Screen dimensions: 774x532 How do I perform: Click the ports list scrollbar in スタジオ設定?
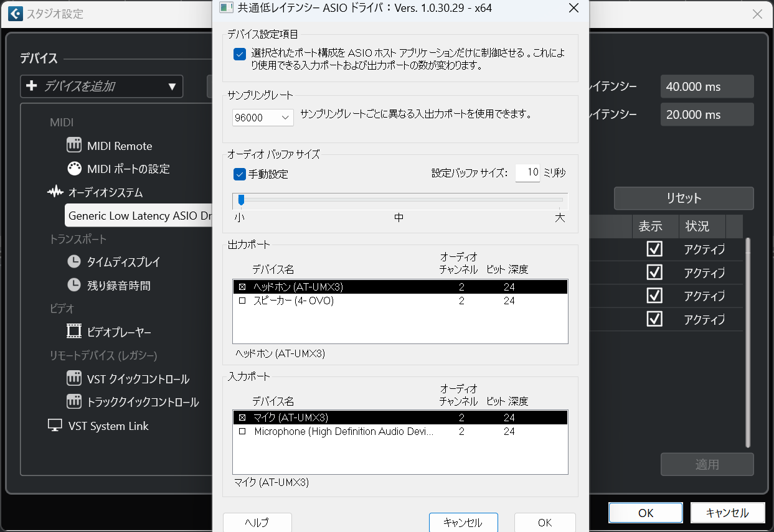coord(748,342)
